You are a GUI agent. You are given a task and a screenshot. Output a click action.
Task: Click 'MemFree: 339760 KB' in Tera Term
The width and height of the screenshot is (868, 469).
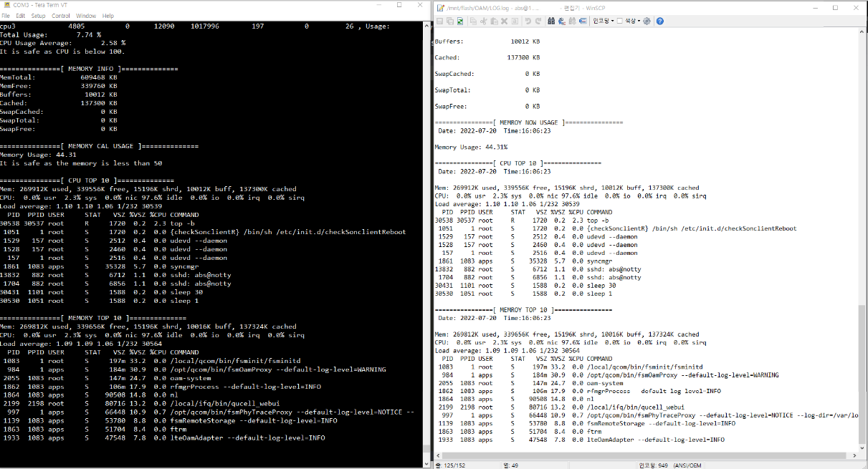click(x=59, y=86)
